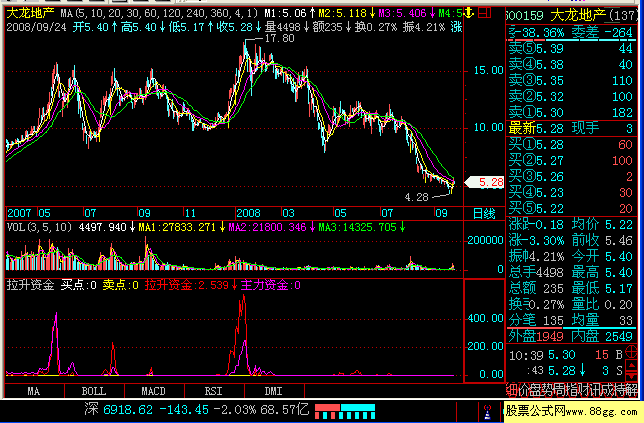Click the 2008 year mark on time axis

click(x=248, y=213)
